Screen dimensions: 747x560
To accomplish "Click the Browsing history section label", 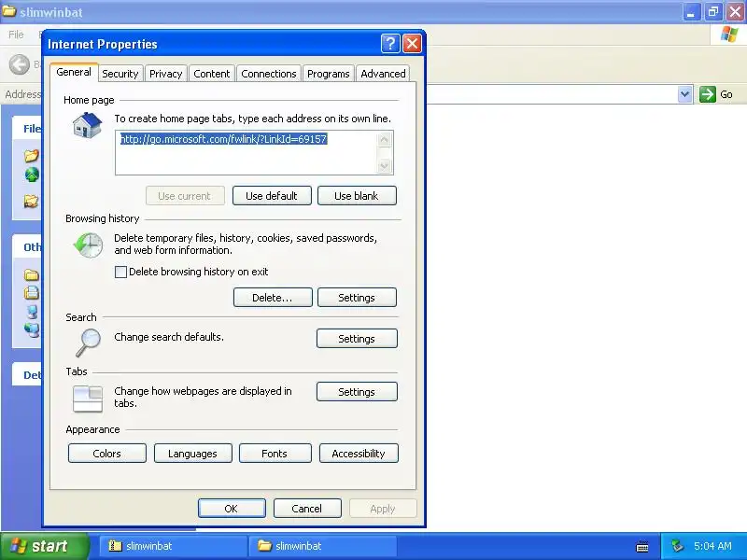I will coord(103,218).
